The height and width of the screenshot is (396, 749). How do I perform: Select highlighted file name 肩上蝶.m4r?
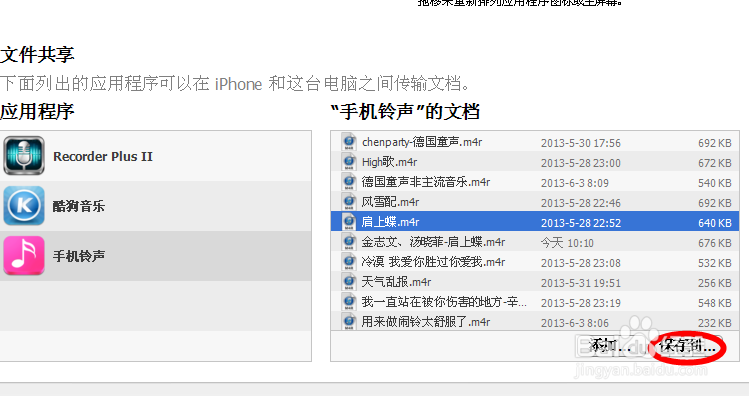(x=390, y=223)
